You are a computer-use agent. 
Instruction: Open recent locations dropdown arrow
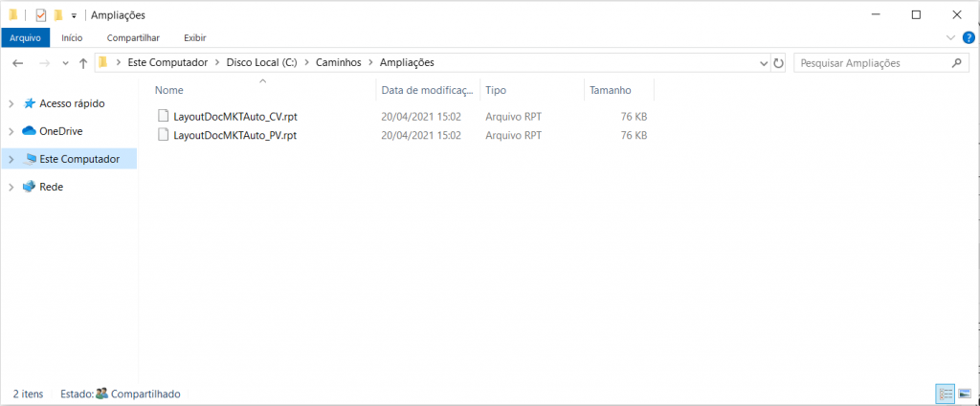(65, 63)
